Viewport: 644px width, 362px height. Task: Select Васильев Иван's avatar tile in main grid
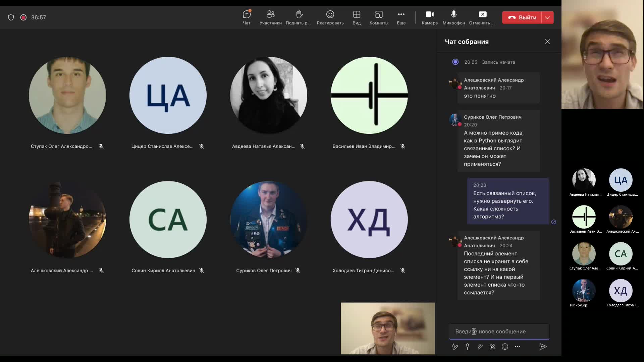pos(369,95)
